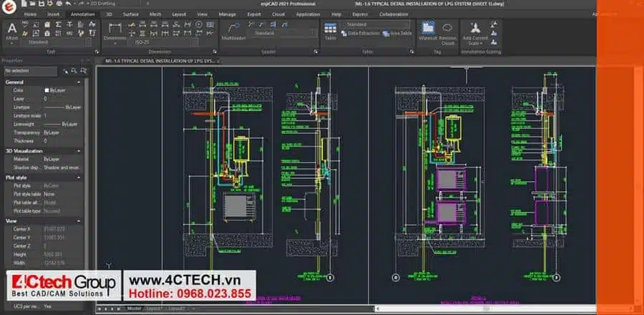Collapse the Plot style properties section
Image resolution: width=644 pixels, height=315 pixels.
coord(79,178)
